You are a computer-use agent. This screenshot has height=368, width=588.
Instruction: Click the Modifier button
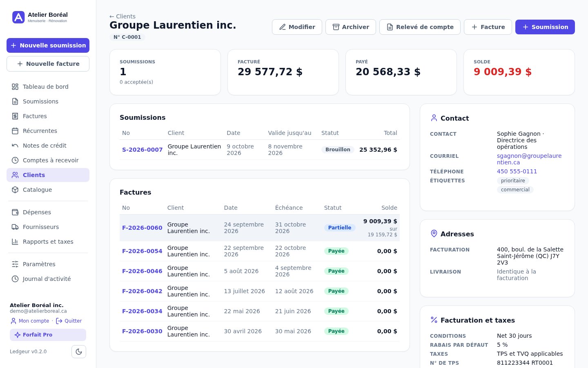tap(297, 27)
